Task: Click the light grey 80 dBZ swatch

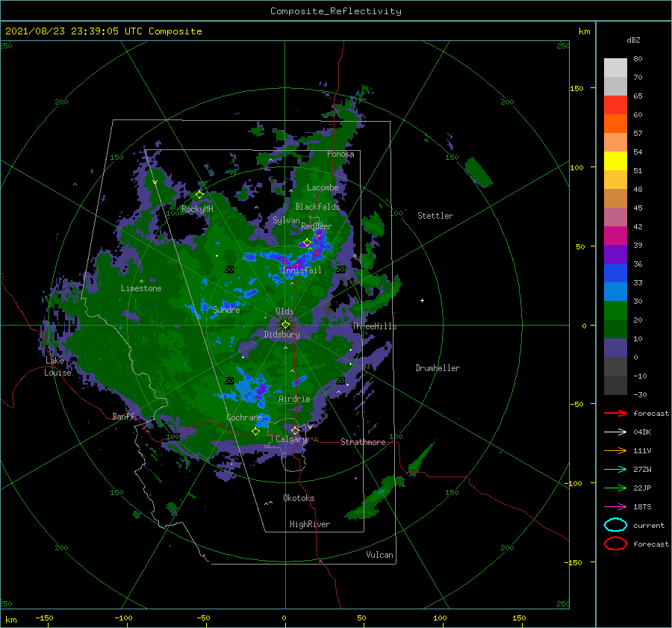Action: coord(615,67)
